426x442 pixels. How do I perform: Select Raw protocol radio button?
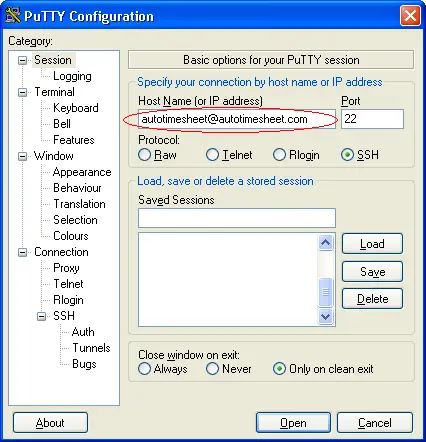click(144, 155)
